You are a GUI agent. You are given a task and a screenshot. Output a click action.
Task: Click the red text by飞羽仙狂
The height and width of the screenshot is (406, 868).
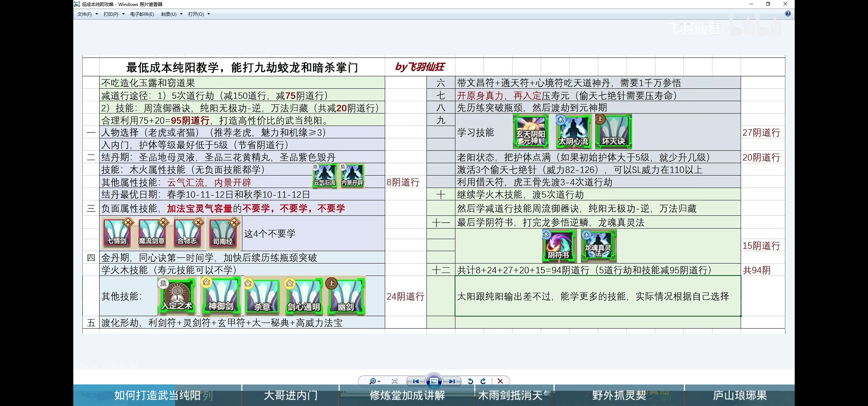[420, 67]
